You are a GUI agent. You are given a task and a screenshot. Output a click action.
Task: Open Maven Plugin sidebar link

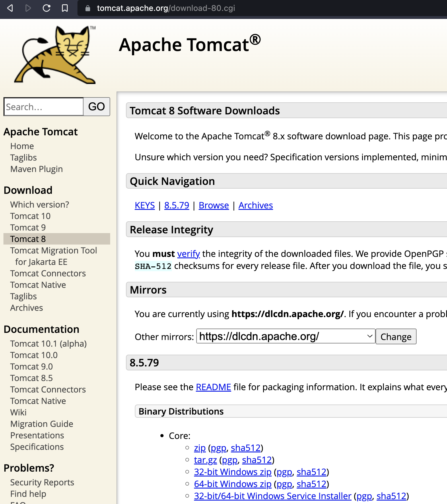point(36,169)
